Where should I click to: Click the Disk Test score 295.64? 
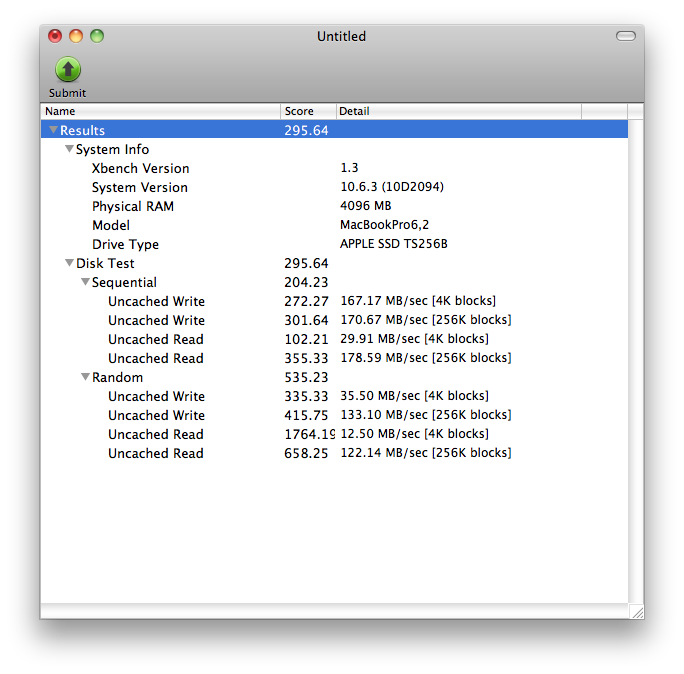(x=306, y=263)
